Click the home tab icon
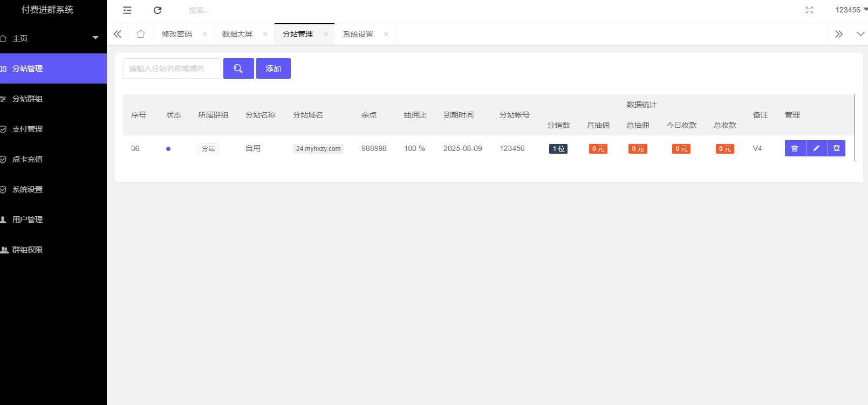Image resolution: width=868 pixels, height=405 pixels. [x=141, y=34]
